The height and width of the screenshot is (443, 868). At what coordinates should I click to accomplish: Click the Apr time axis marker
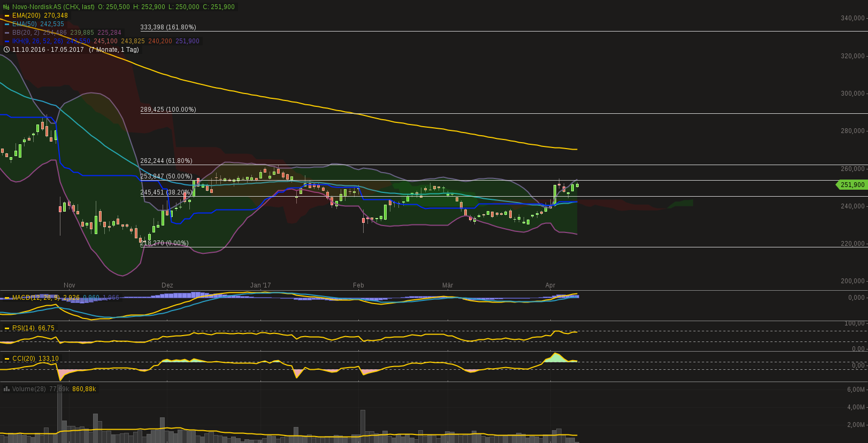point(550,285)
